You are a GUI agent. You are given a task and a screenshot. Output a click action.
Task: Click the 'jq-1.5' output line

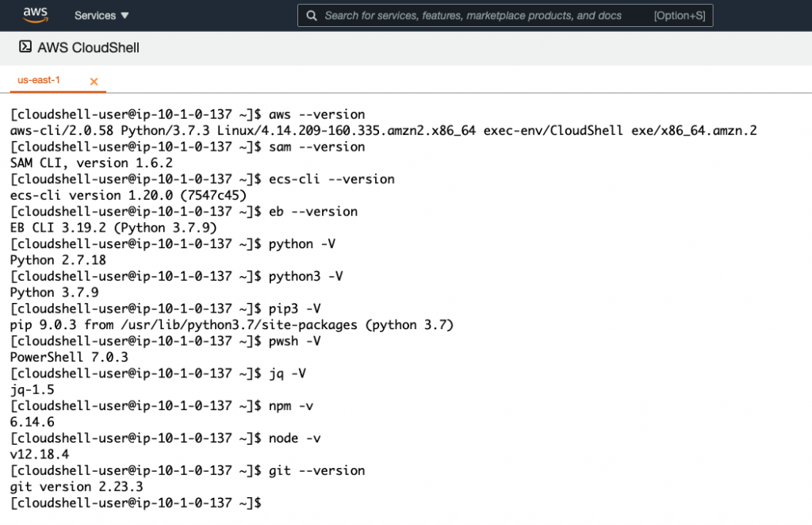pos(32,389)
